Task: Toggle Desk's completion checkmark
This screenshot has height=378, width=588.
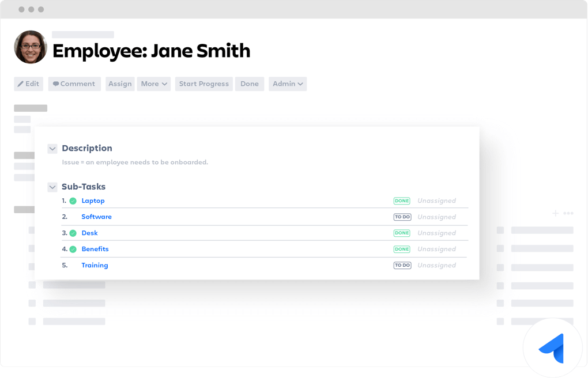Action: 73,233
